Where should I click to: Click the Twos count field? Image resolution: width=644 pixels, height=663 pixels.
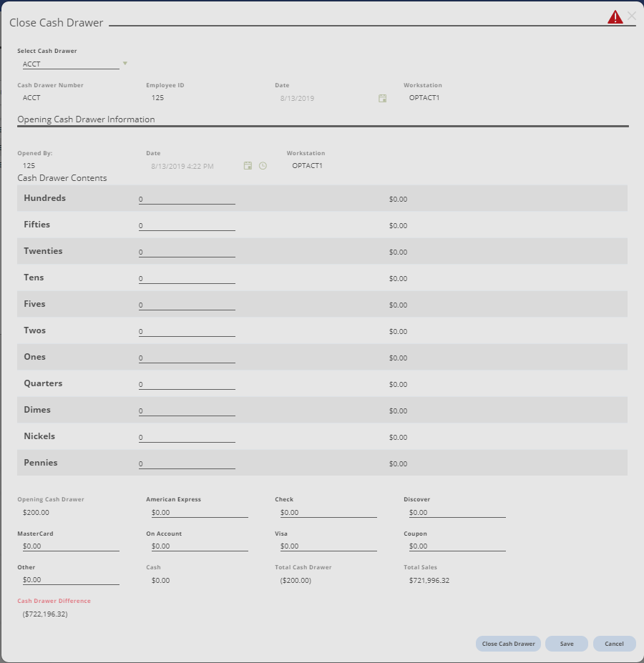pos(187,332)
